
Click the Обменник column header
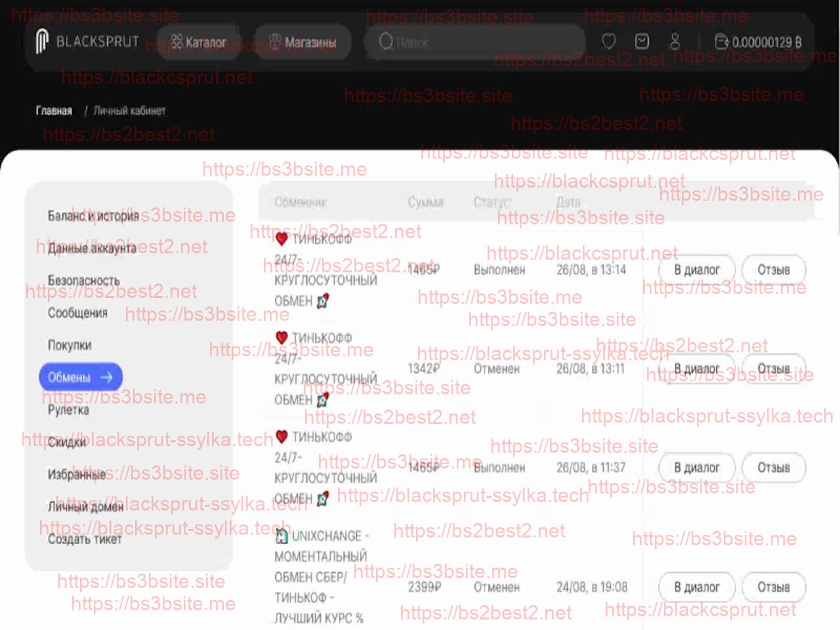pyautogui.click(x=301, y=202)
